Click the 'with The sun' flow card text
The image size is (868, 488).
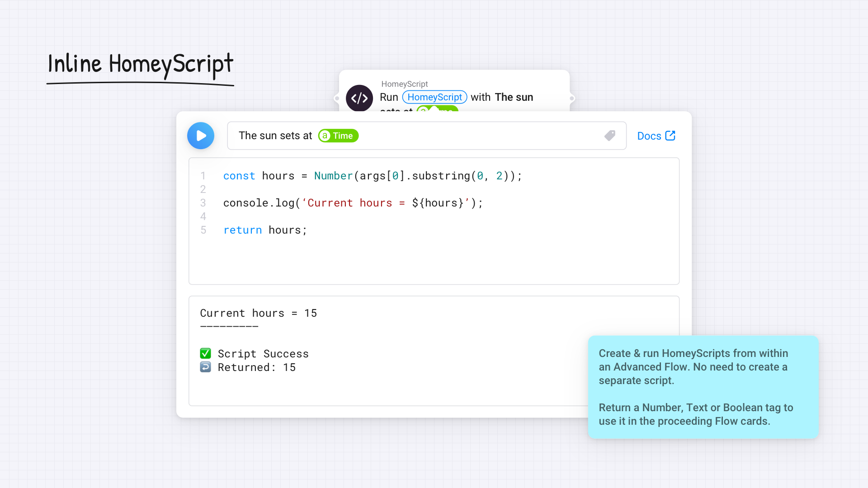click(x=502, y=97)
